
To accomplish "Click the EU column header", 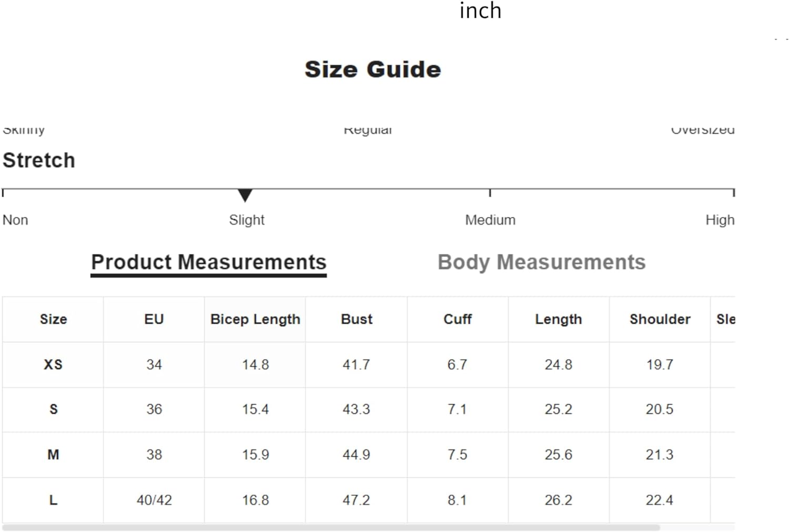I will pyautogui.click(x=154, y=319).
